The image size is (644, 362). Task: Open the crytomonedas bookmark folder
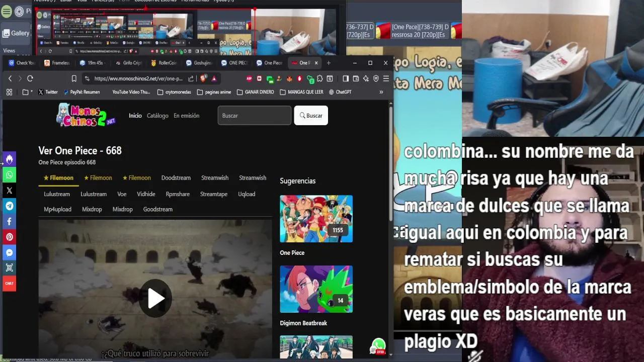(x=175, y=92)
